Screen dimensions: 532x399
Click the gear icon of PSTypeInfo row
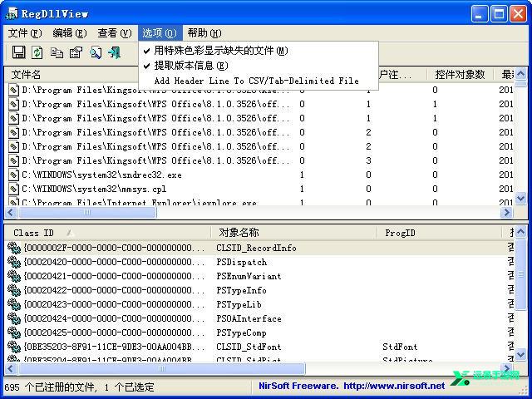click(14, 290)
